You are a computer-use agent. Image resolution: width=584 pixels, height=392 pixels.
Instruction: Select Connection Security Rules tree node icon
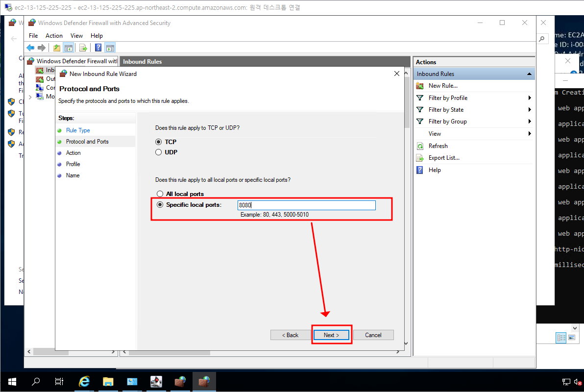(x=40, y=88)
